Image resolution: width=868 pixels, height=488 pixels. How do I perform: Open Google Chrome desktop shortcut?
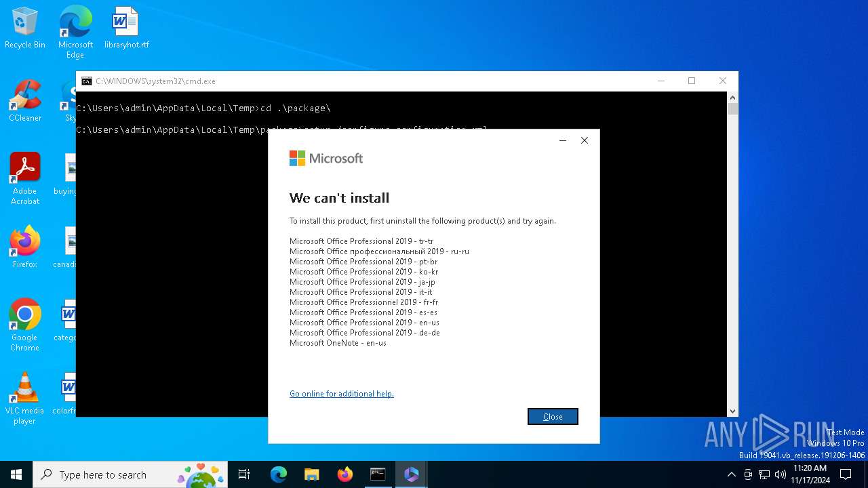25,325
